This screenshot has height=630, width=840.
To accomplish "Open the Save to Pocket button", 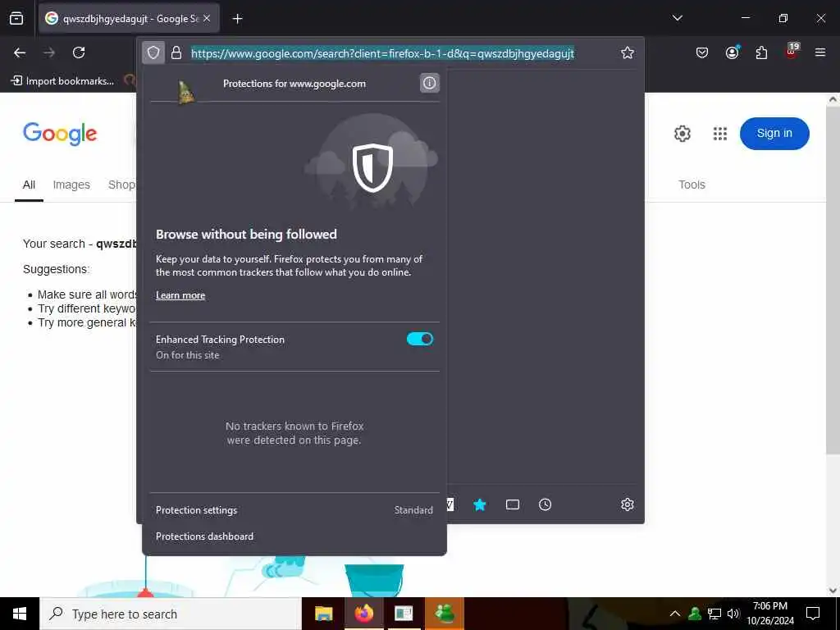I will [x=702, y=52].
